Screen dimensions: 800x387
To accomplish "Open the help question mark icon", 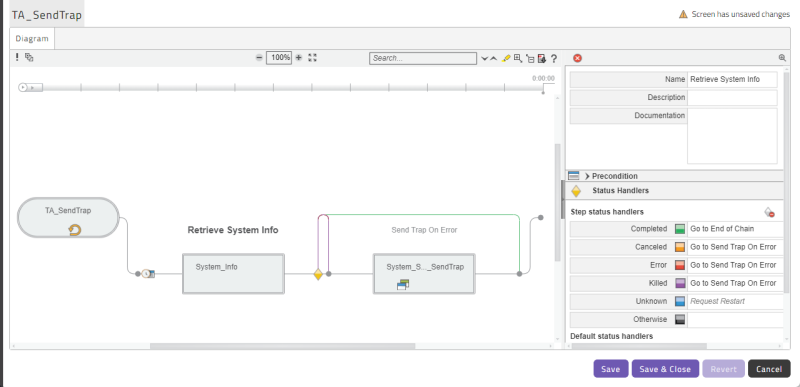I will (554, 58).
